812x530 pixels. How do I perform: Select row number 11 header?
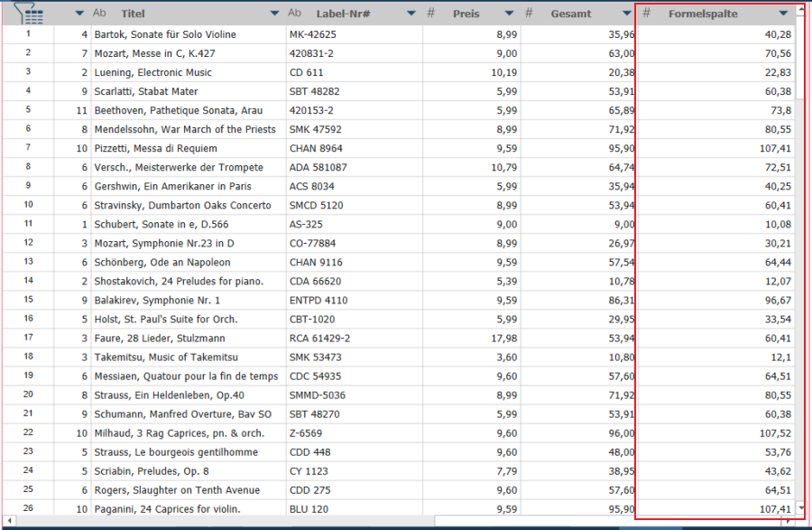point(28,224)
